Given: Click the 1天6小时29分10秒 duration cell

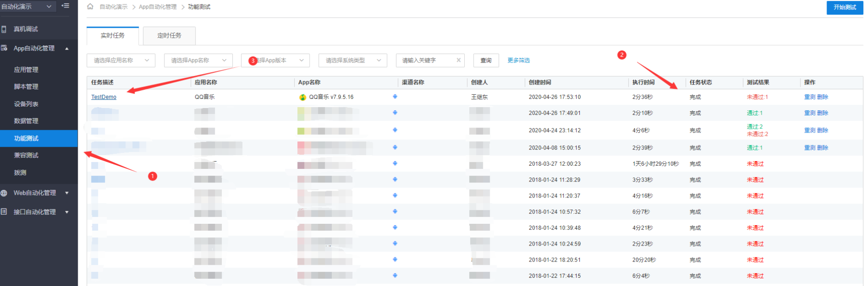Looking at the screenshot, I should pyautogui.click(x=655, y=164).
